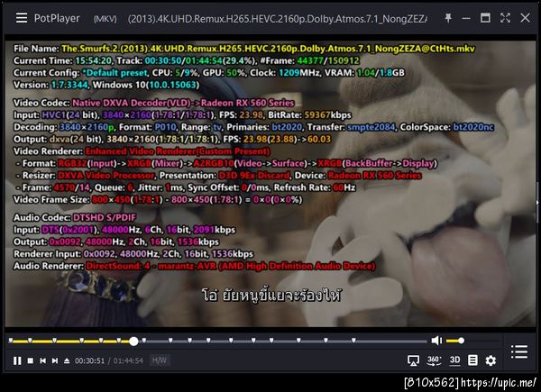The height and width of the screenshot is (392, 541).
Task: Open the playlist panel icon
Action: [x=519, y=351]
